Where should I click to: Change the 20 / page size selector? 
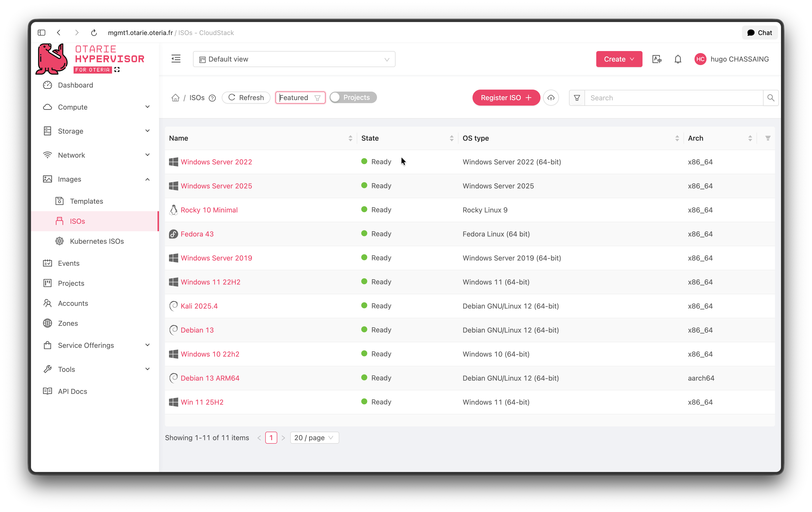coord(314,437)
